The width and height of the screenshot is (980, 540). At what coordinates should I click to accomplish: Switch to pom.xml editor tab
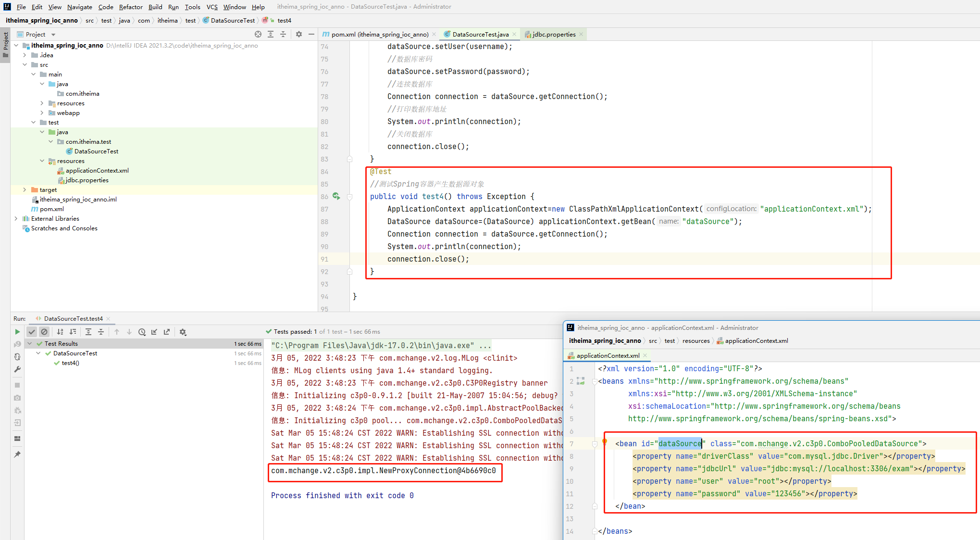click(x=380, y=34)
